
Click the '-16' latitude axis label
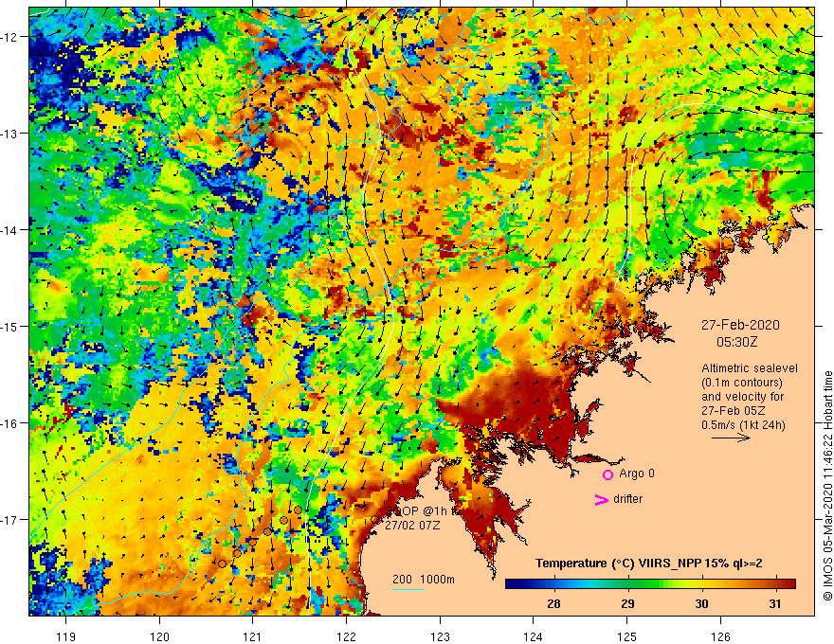(x=9, y=423)
